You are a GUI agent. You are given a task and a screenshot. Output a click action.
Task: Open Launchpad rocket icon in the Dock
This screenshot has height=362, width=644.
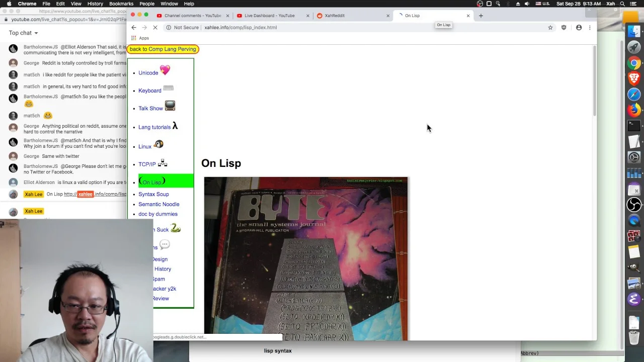coord(634,47)
